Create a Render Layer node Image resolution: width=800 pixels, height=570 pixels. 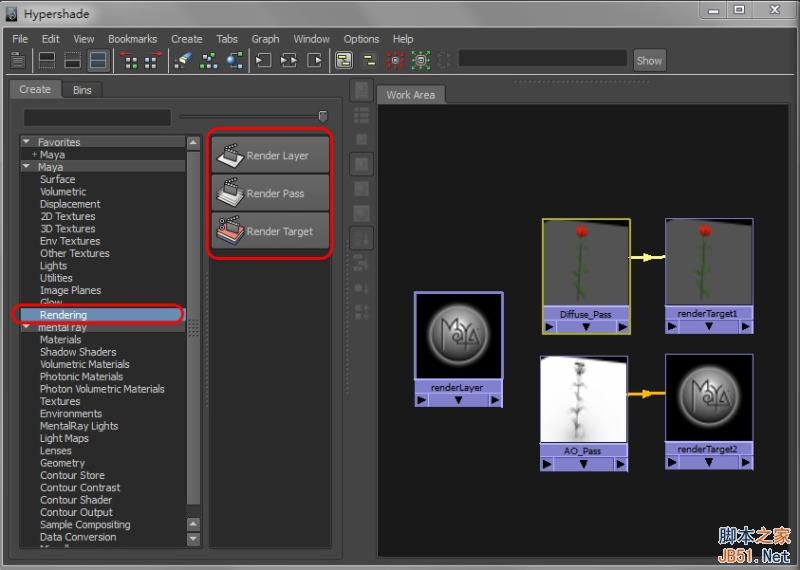click(x=270, y=155)
